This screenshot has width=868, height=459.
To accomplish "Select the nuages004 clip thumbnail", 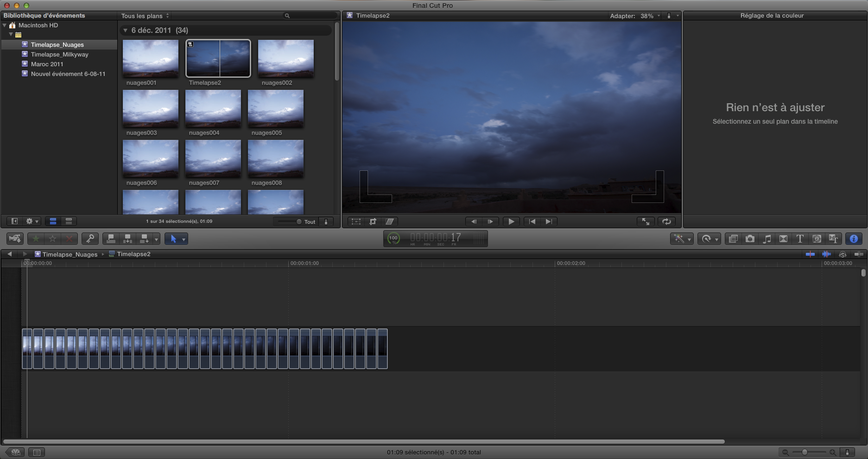I will point(213,108).
